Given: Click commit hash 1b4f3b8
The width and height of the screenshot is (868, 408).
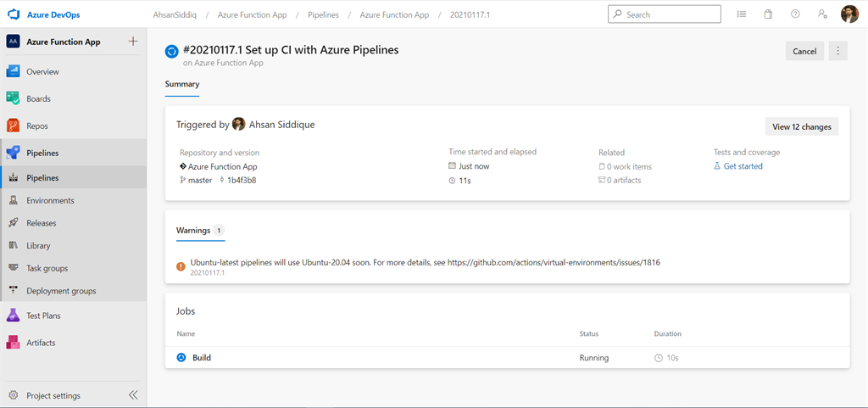Looking at the screenshot, I should pyautogui.click(x=242, y=180).
